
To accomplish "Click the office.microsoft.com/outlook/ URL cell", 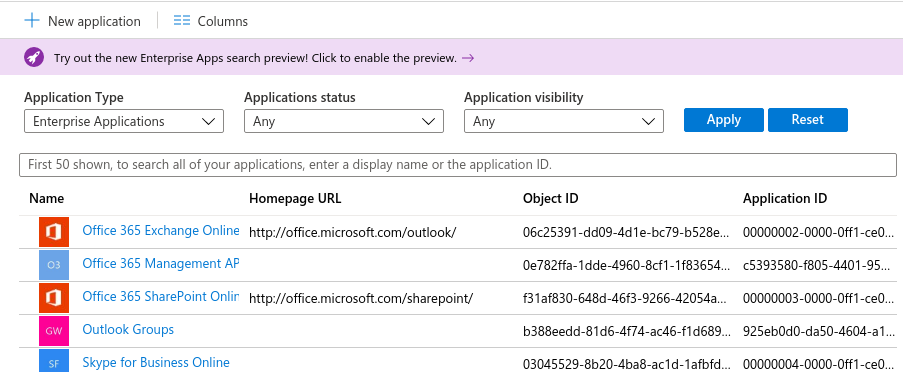I will [352, 232].
